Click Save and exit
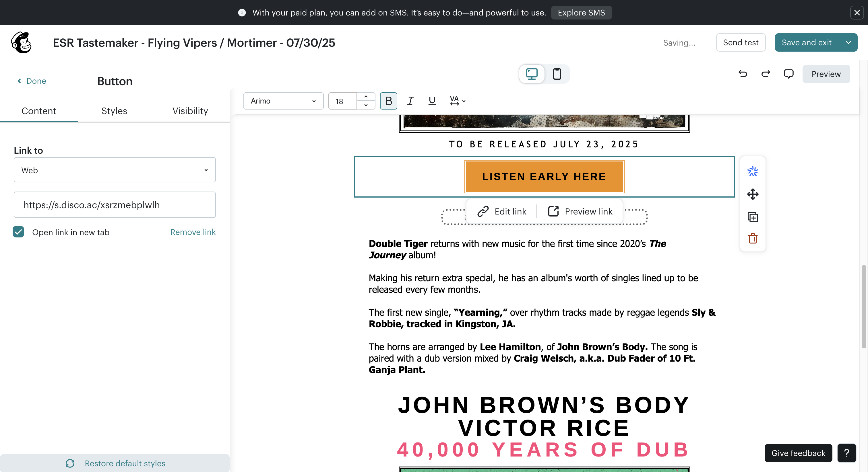The height and width of the screenshot is (472, 868). 807,42
